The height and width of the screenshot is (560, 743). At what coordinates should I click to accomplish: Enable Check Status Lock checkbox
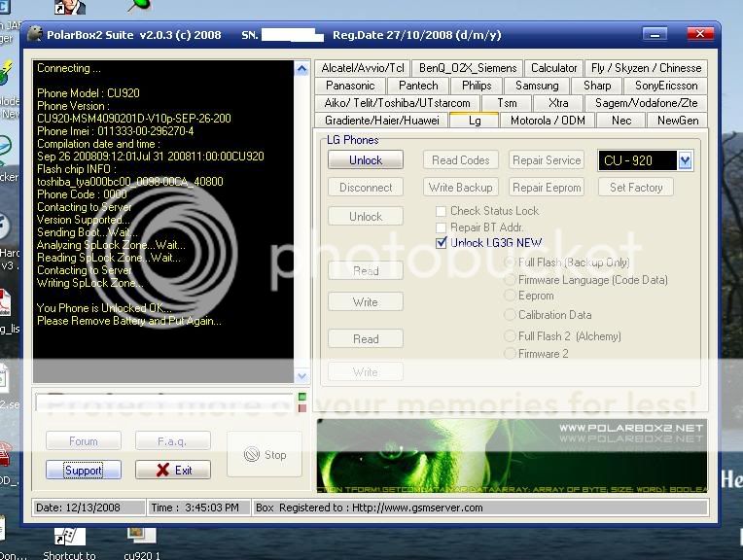pyautogui.click(x=442, y=211)
